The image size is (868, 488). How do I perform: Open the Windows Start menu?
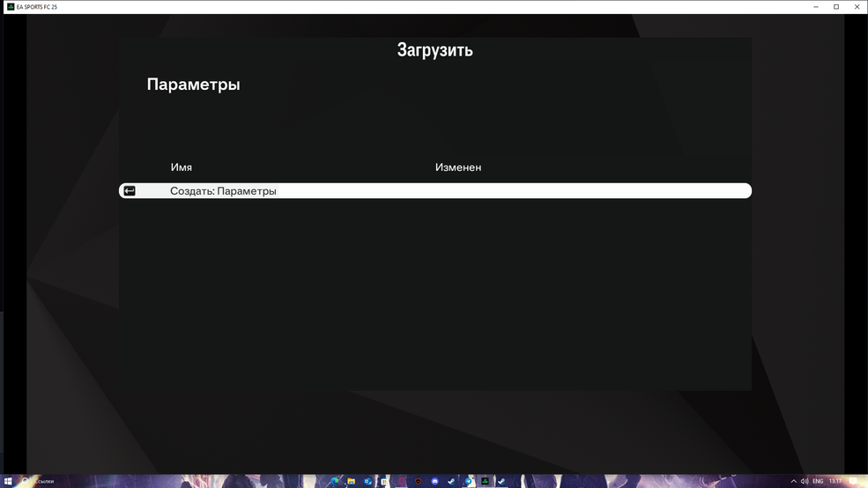[8, 482]
